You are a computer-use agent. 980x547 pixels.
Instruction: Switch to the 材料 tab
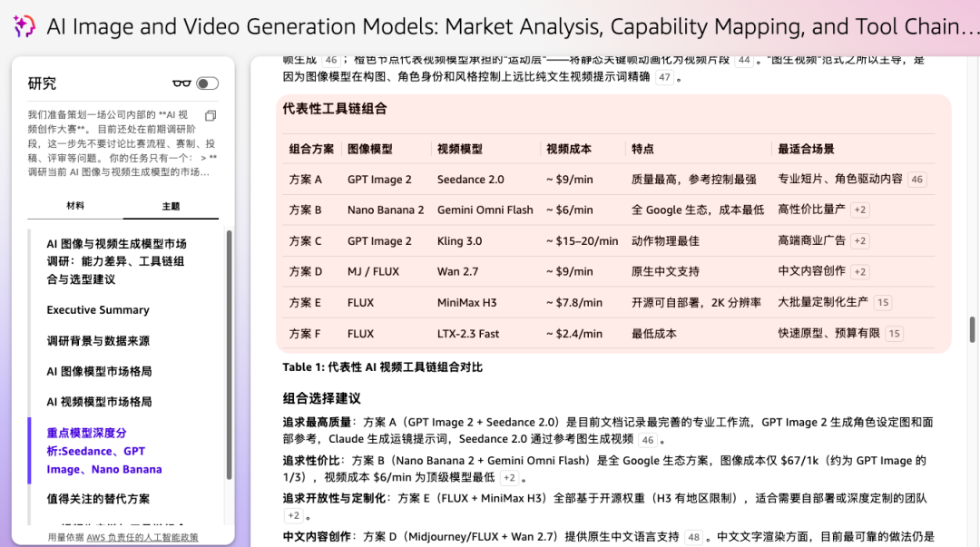tap(75, 206)
